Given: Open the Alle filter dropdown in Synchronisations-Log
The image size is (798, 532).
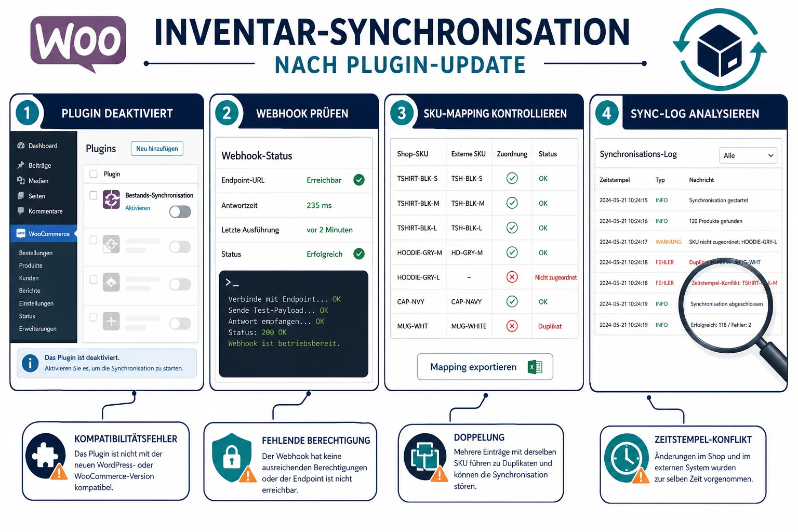Looking at the screenshot, I should tap(748, 155).
